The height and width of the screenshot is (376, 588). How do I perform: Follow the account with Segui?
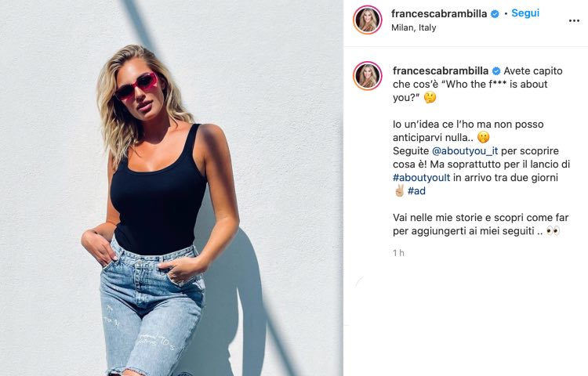click(x=525, y=13)
